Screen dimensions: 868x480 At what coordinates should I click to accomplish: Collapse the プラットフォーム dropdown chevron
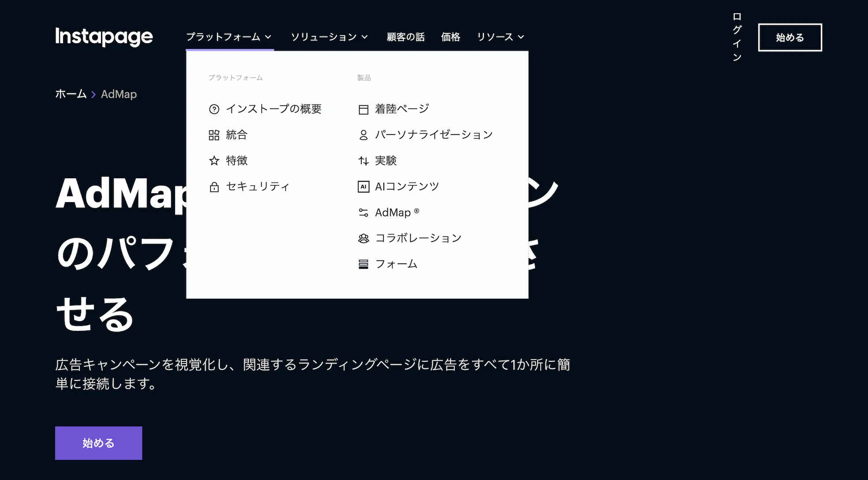click(268, 37)
